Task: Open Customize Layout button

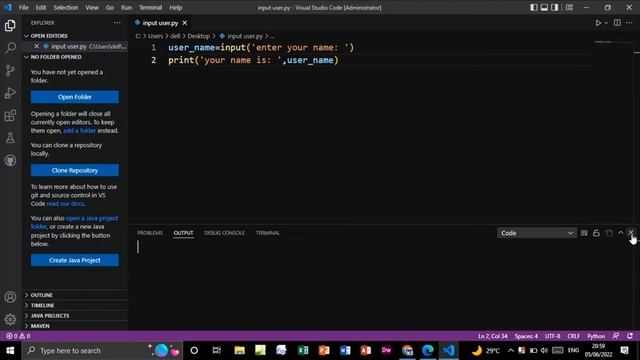Action: pyautogui.click(x=569, y=7)
